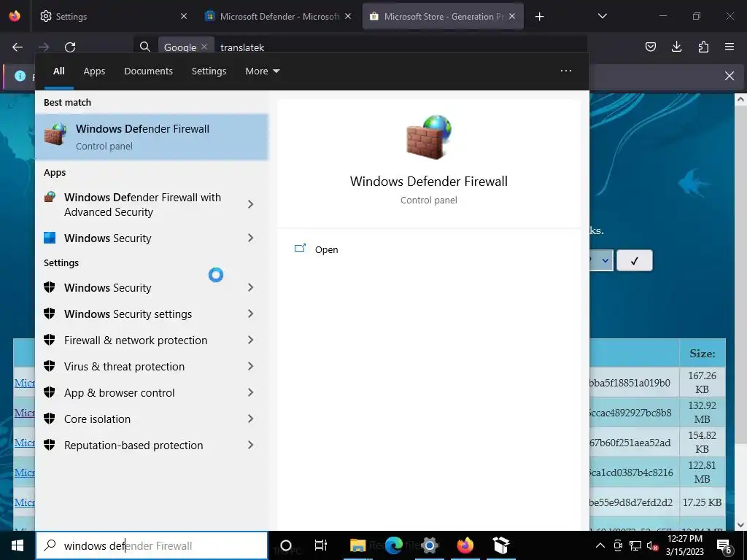This screenshot has width=747, height=560.
Task: Click shield icon beside Reputation-based protection
Action: tap(49, 444)
